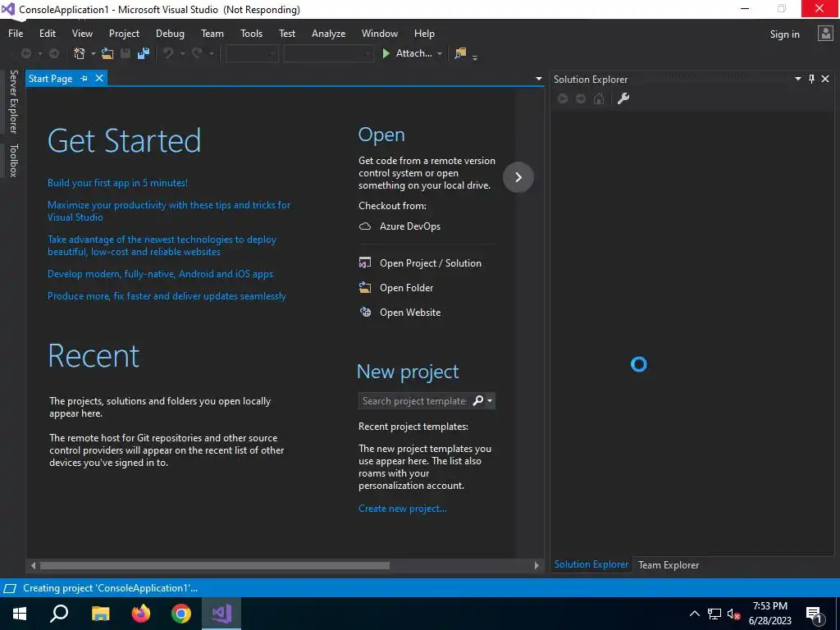This screenshot has height=630, width=840.
Task: Close the Solution Explorer panel
Action: coord(825,79)
